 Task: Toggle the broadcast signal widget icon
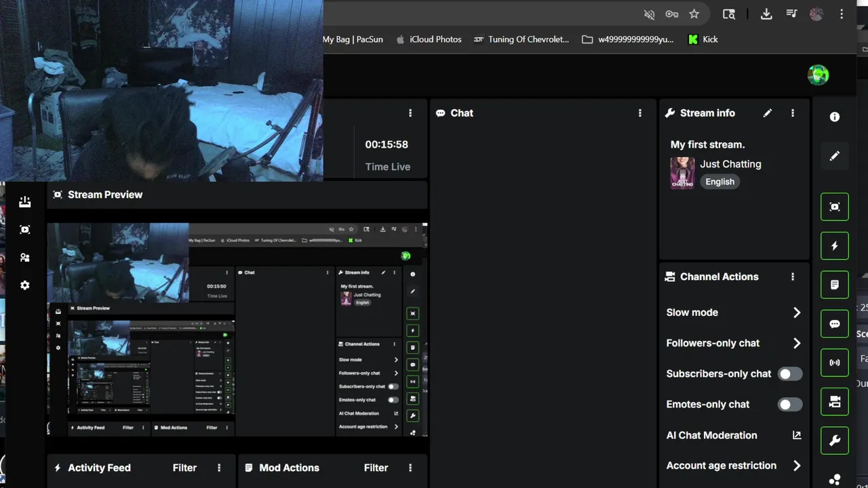click(835, 363)
